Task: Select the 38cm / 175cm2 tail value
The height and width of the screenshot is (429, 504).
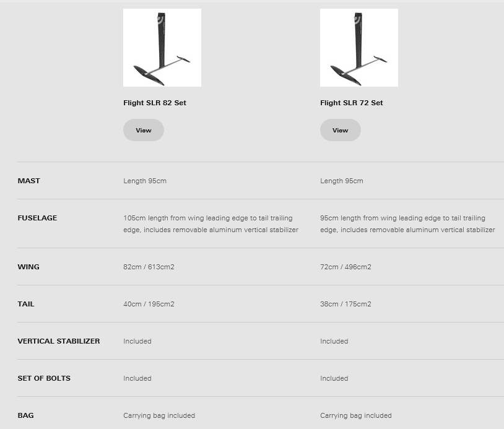Action: coord(345,304)
